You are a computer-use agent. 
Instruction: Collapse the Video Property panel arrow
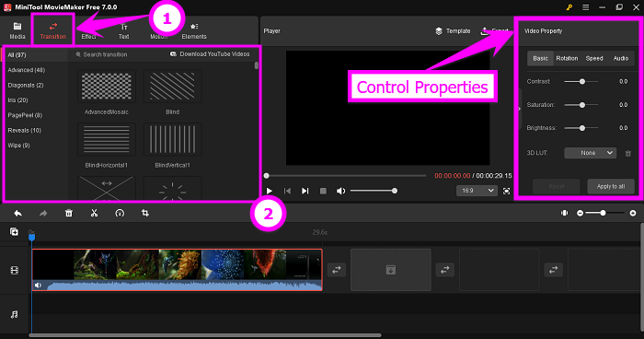[x=520, y=109]
